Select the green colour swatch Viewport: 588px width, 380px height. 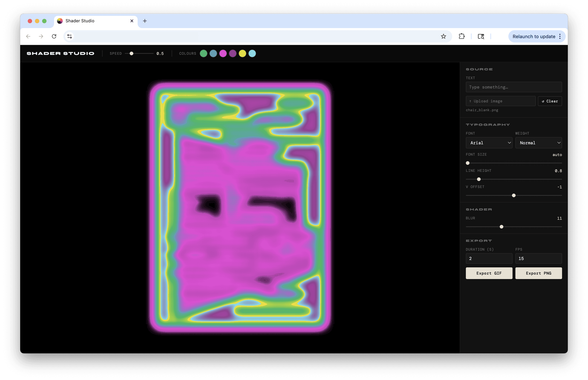(203, 54)
